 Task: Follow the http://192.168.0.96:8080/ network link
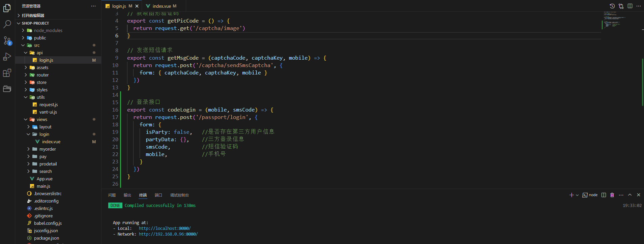point(168,234)
